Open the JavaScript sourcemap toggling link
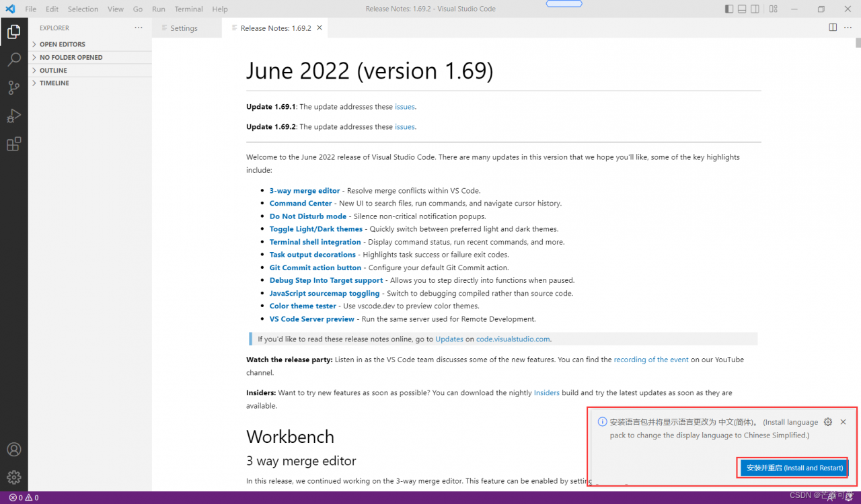Screen dimensions: 861x504 coord(325,293)
